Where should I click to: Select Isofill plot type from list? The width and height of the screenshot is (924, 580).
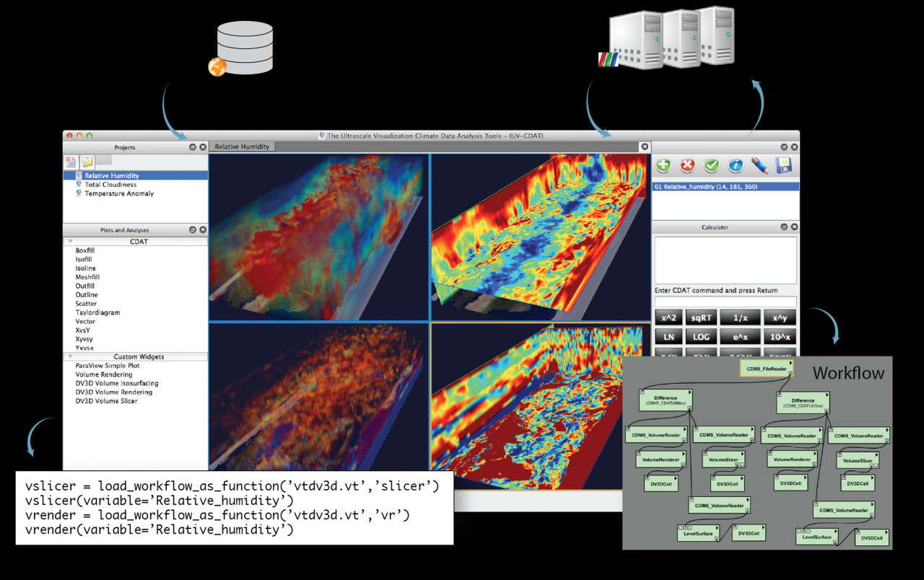pyautogui.click(x=84, y=260)
